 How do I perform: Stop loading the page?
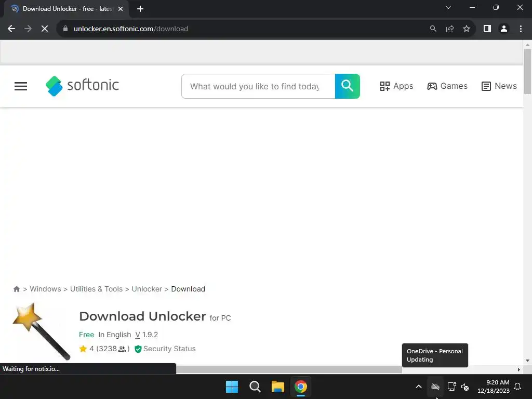pos(45,29)
